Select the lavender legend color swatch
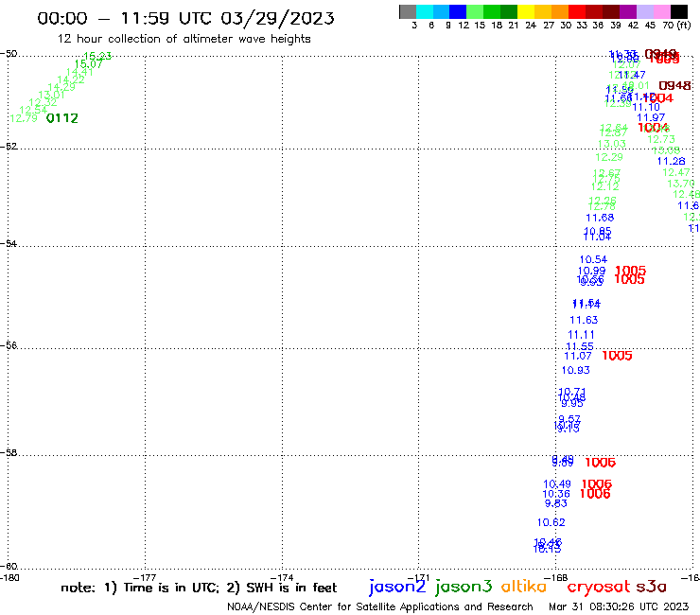Viewport: 700px width, 615px height. pos(644,11)
